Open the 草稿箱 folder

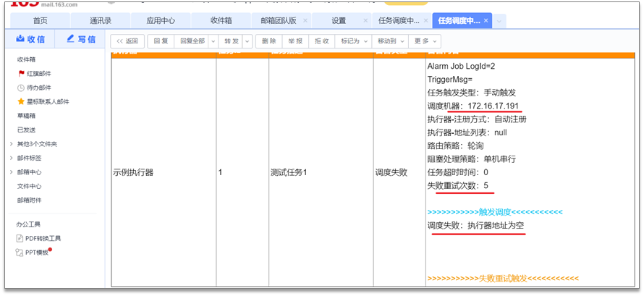tap(26, 116)
